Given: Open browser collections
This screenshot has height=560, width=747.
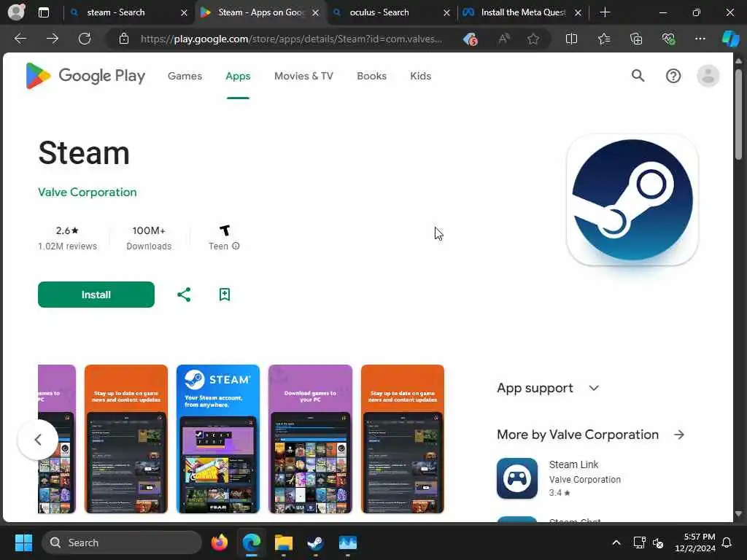Looking at the screenshot, I should coord(636,39).
